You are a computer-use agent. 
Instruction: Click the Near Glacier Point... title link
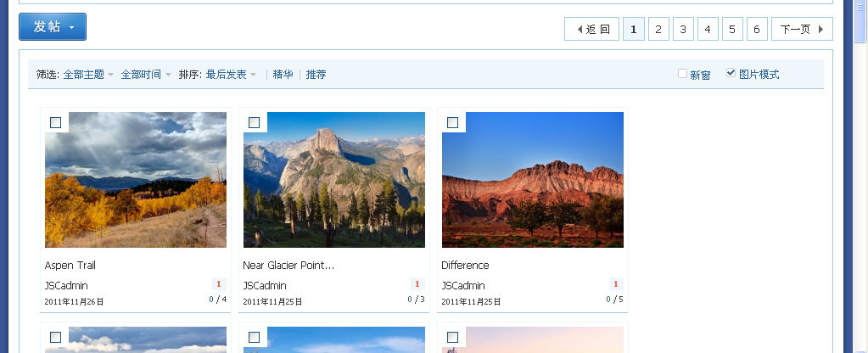pos(288,265)
